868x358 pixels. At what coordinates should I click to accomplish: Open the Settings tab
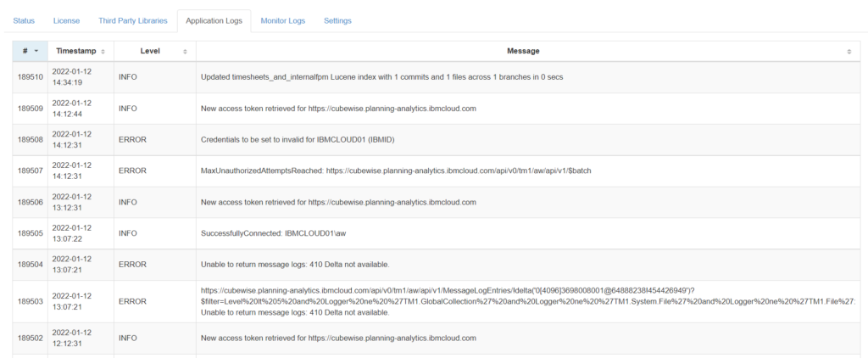337,20
